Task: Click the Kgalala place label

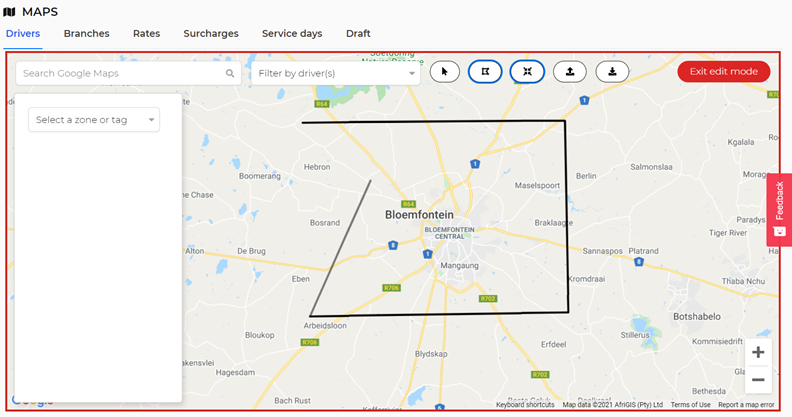Action: click(740, 142)
